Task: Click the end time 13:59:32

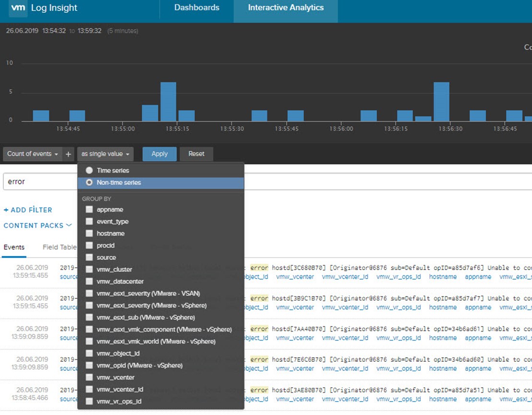Action: [x=90, y=31]
